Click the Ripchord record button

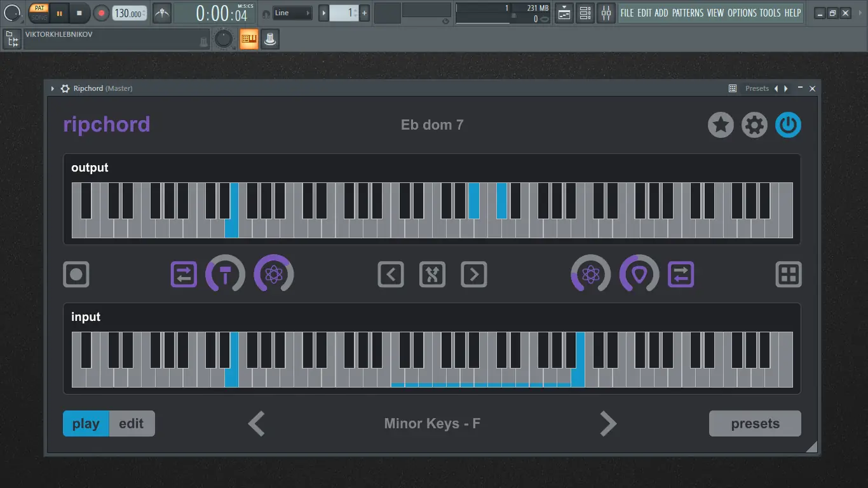(76, 274)
